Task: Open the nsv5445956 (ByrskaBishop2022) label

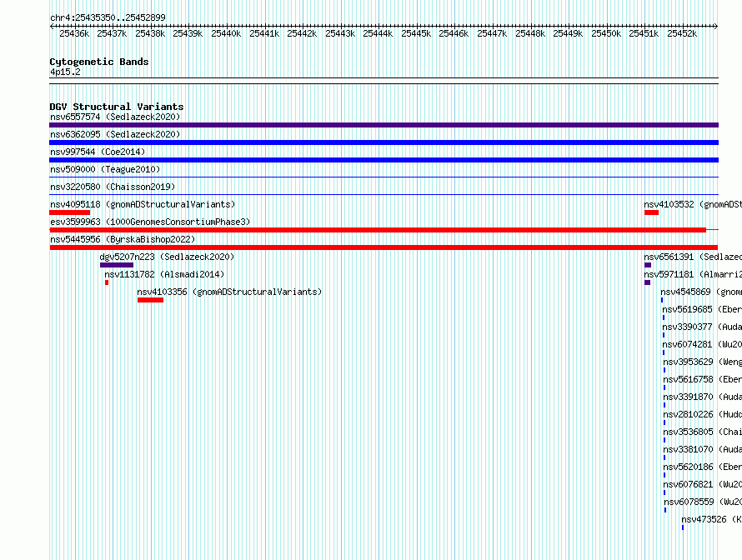Action: click(x=123, y=239)
